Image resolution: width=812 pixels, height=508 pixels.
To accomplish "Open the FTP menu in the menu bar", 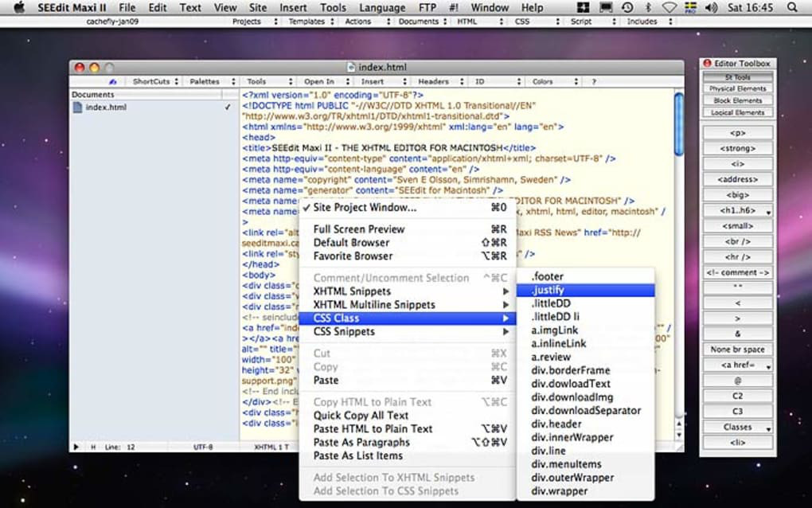I will tap(427, 7).
